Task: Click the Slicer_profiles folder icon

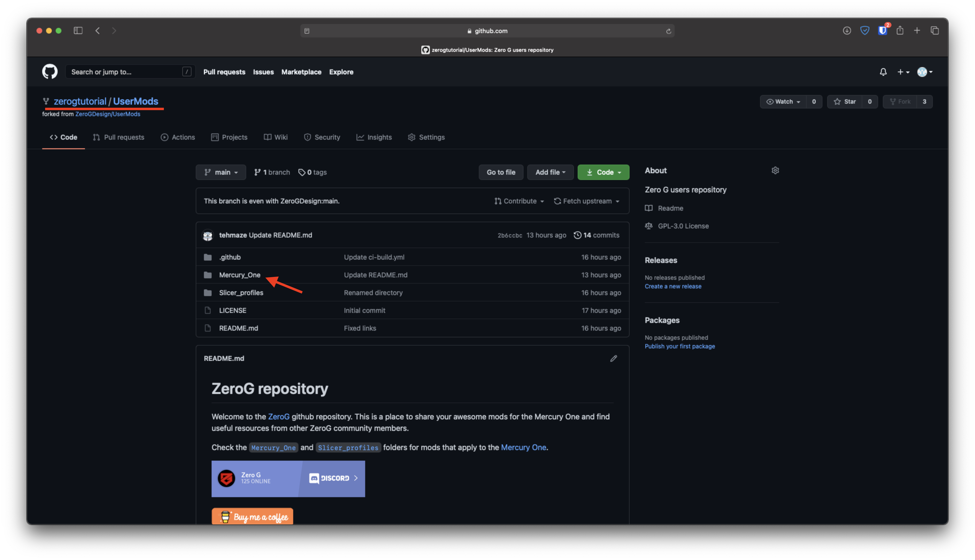Action: coord(208,292)
